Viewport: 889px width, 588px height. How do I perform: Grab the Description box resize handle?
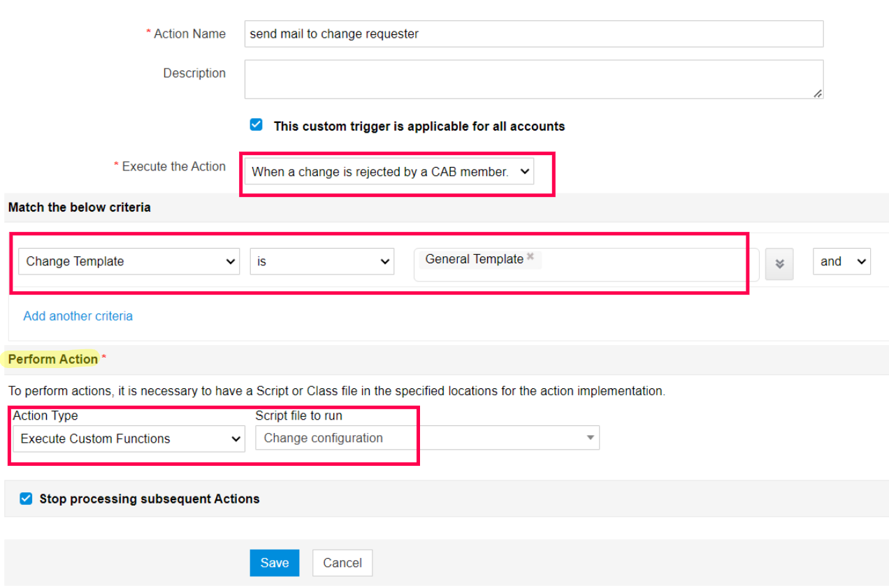pyautogui.click(x=817, y=93)
